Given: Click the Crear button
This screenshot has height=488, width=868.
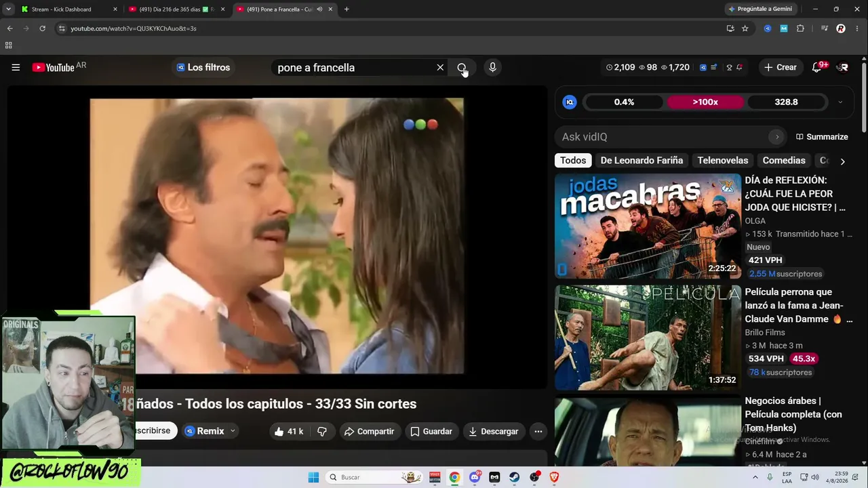Looking at the screenshot, I should point(780,67).
